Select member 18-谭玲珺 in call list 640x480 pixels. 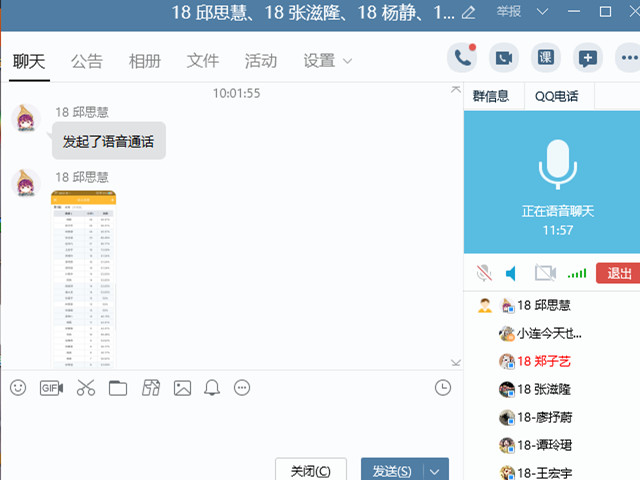pos(536,445)
